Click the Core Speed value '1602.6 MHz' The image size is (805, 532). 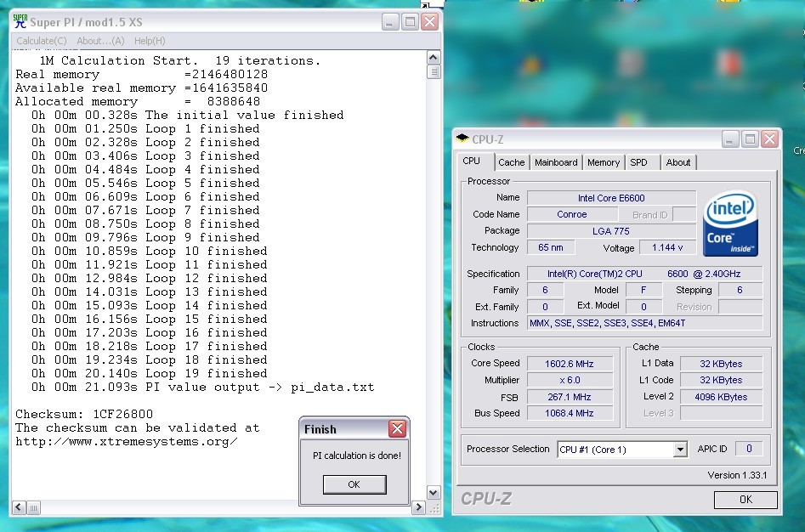pos(570,364)
